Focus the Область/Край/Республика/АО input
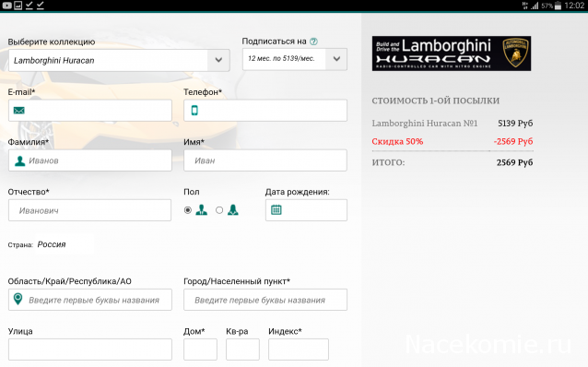The image size is (588, 367). [x=90, y=300]
